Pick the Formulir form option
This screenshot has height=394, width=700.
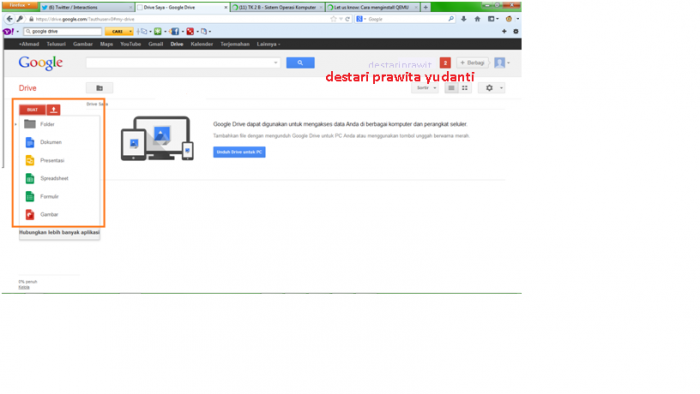49,196
